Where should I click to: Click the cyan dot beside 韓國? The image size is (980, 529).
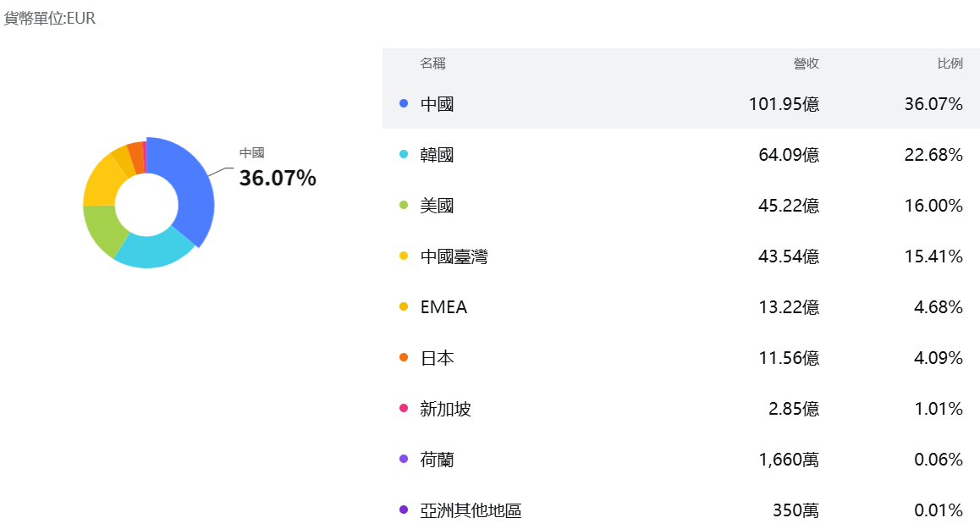[404, 155]
